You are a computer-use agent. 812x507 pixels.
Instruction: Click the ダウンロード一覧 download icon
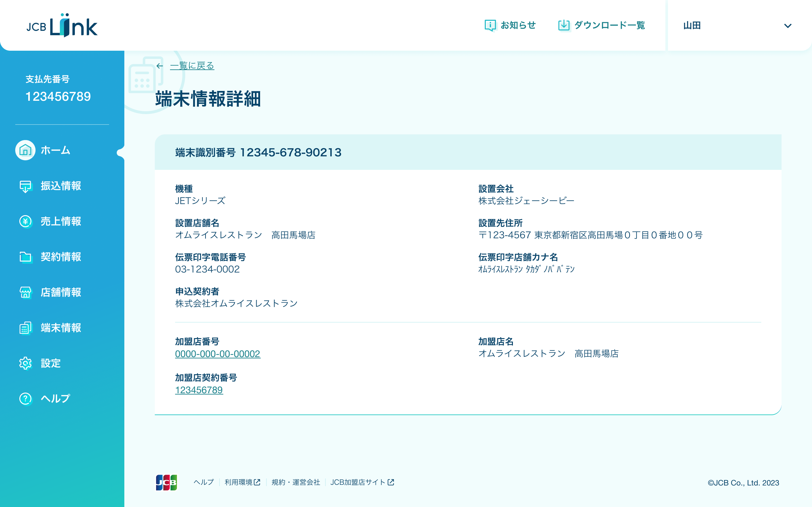[x=564, y=25]
